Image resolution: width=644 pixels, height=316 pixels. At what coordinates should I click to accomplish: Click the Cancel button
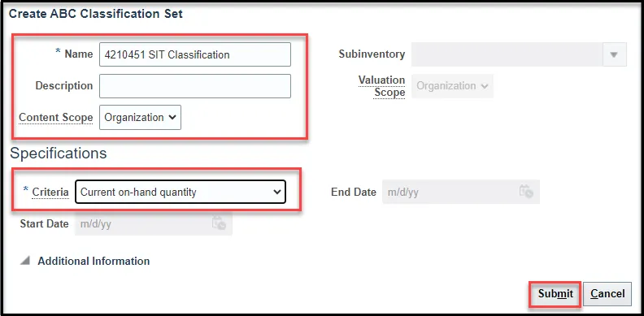coord(607,294)
